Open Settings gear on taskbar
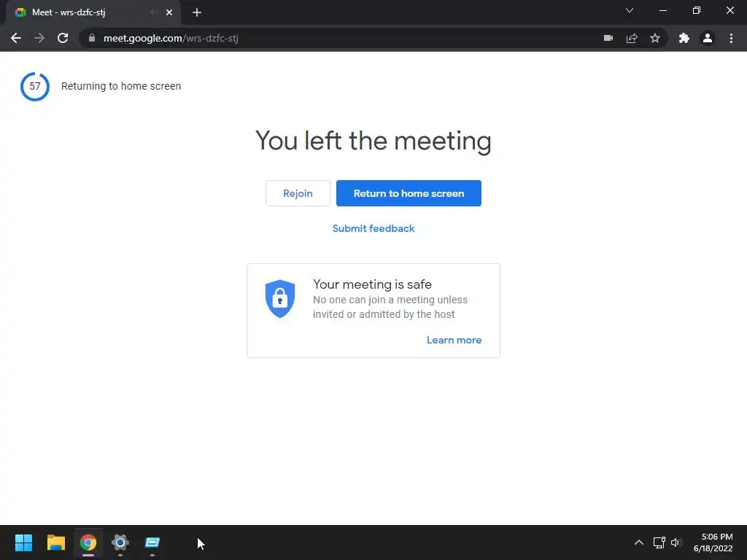747x560 pixels. [120, 542]
